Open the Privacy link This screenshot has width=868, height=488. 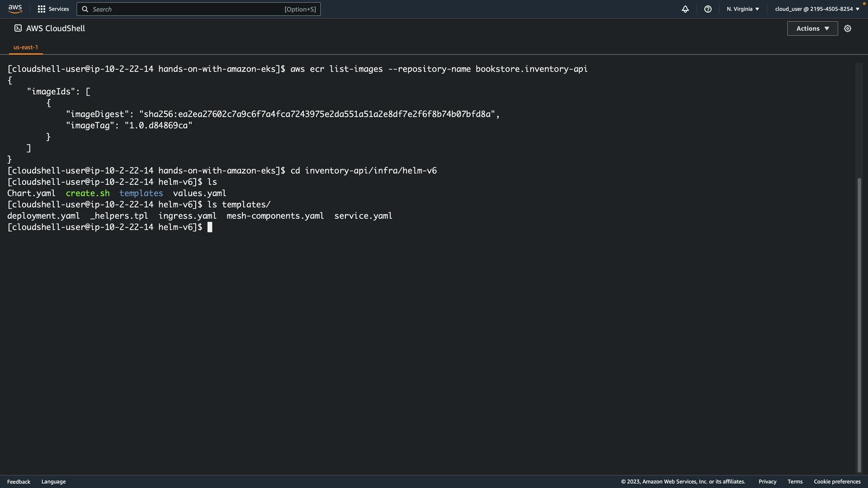767,482
